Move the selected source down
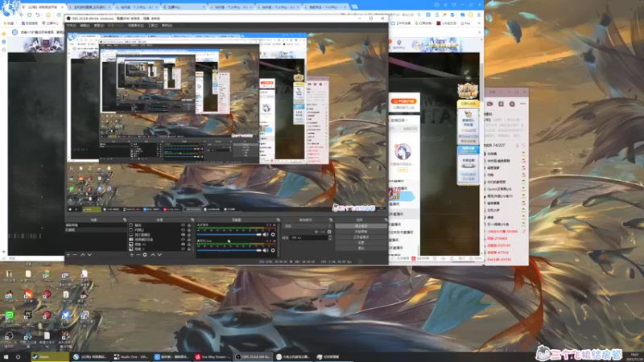 159,255
